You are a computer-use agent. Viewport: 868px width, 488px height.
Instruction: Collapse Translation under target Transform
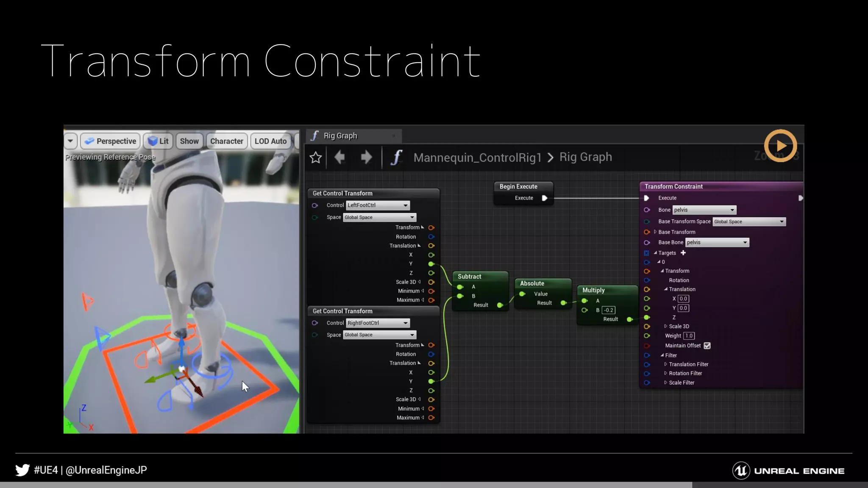click(x=666, y=289)
